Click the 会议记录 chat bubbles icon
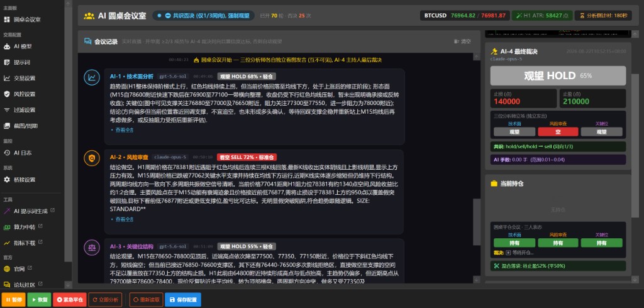644x308 pixels. 87,41
